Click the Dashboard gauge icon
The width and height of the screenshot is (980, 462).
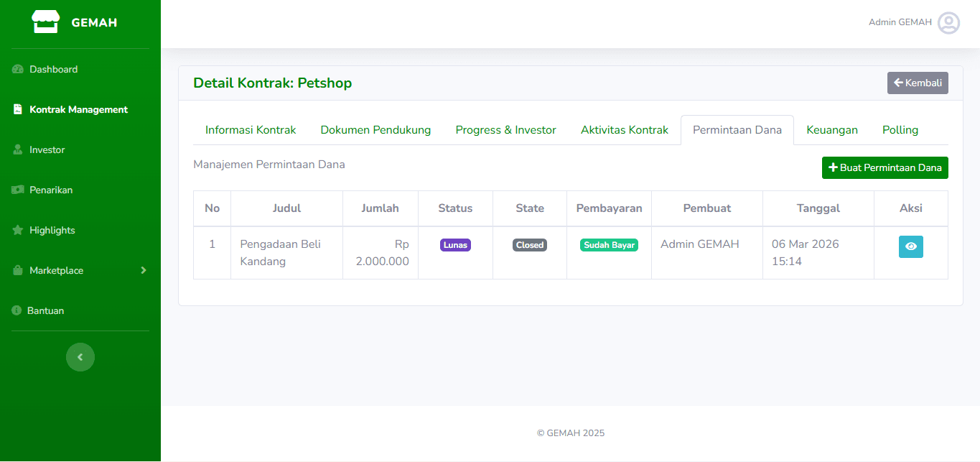point(18,70)
